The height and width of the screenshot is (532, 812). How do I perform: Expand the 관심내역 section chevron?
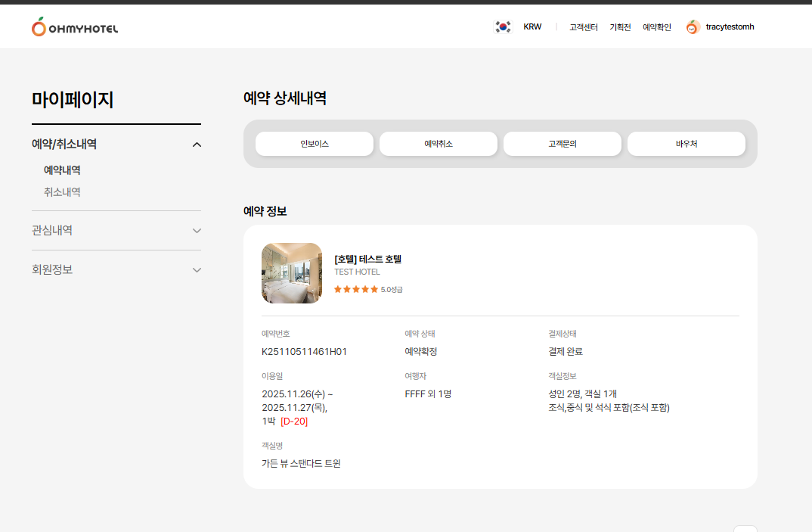click(197, 231)
